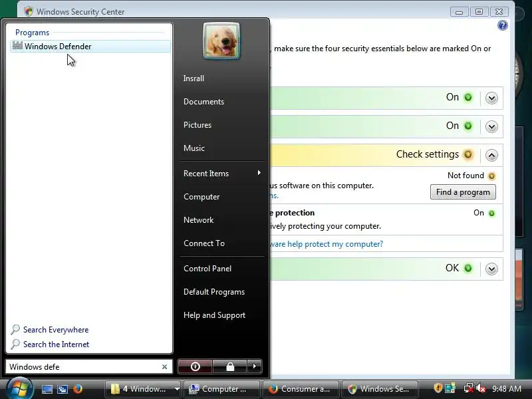Open Help and Support
Viewport: 532px width, 399px height.
pos(214,315)
